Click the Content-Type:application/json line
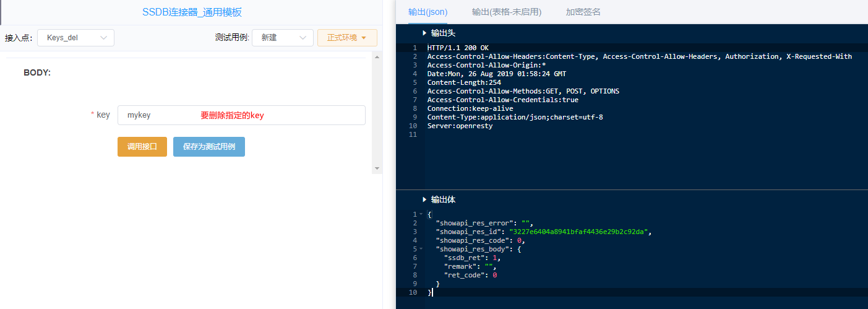Image resolution: width=868 pixels, height=309 pixels. coord(515,117)
